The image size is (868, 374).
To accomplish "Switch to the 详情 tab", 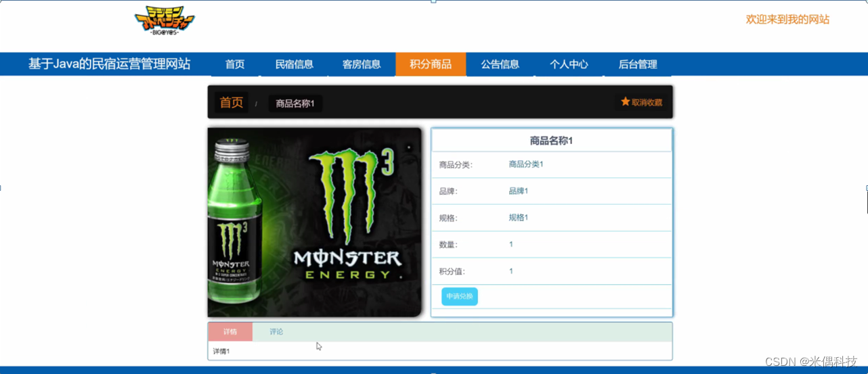I will click(x=230, y=332).
